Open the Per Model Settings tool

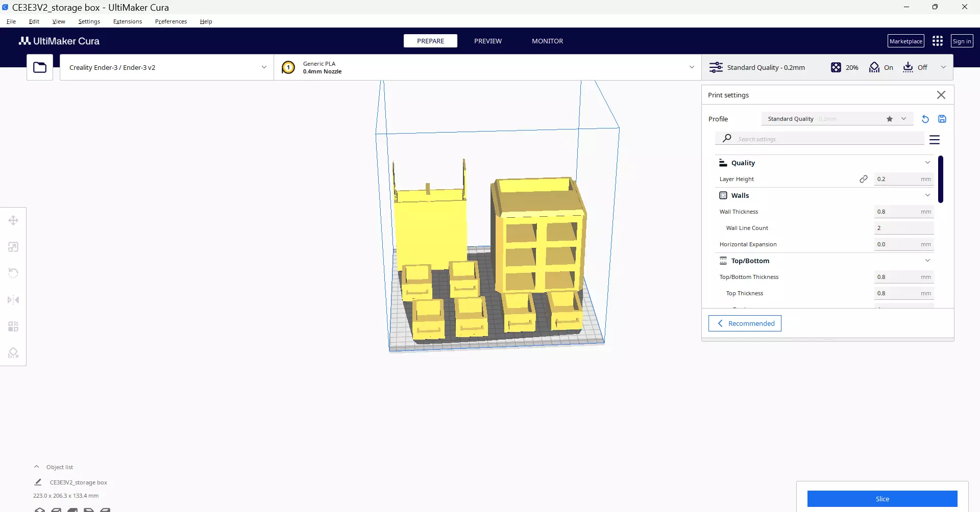click(13, 326)
